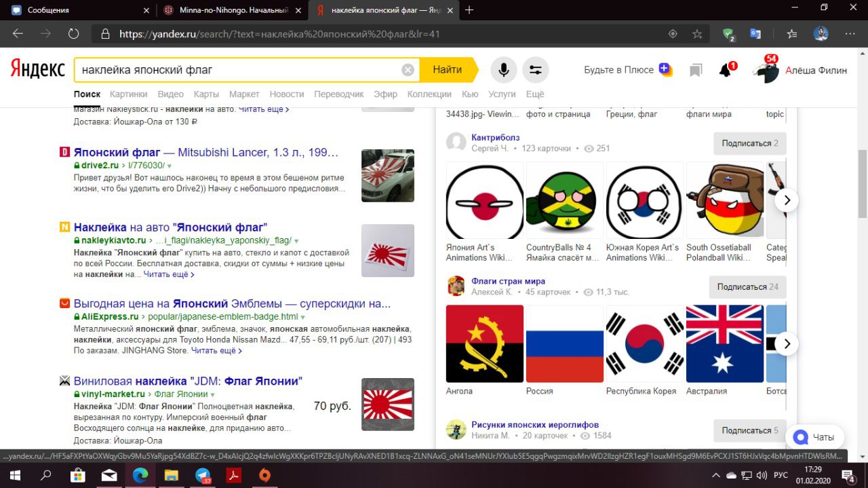View site security lock icon

click(105, 33)
